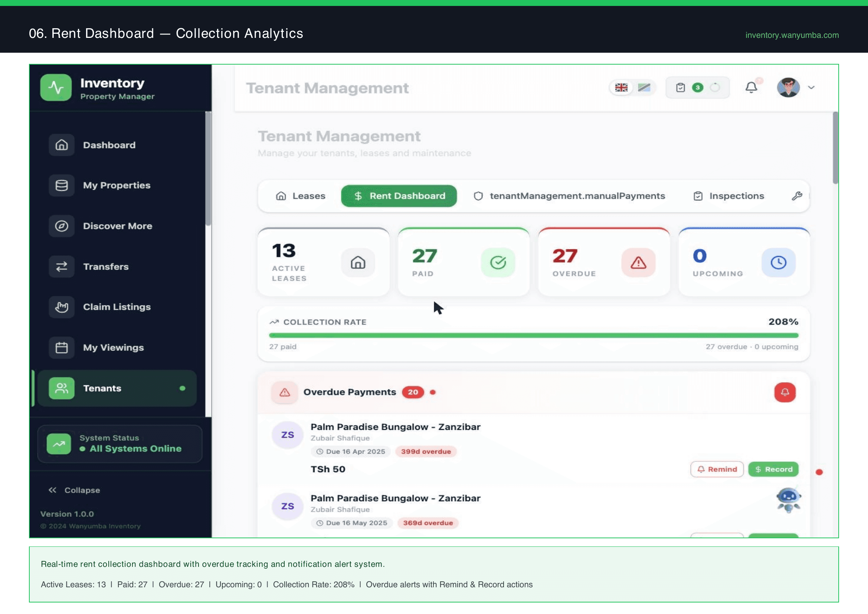Click the Upcoming clock icon
The width and height of the screenshot is (868, 614).
click(x=779, y=262)
